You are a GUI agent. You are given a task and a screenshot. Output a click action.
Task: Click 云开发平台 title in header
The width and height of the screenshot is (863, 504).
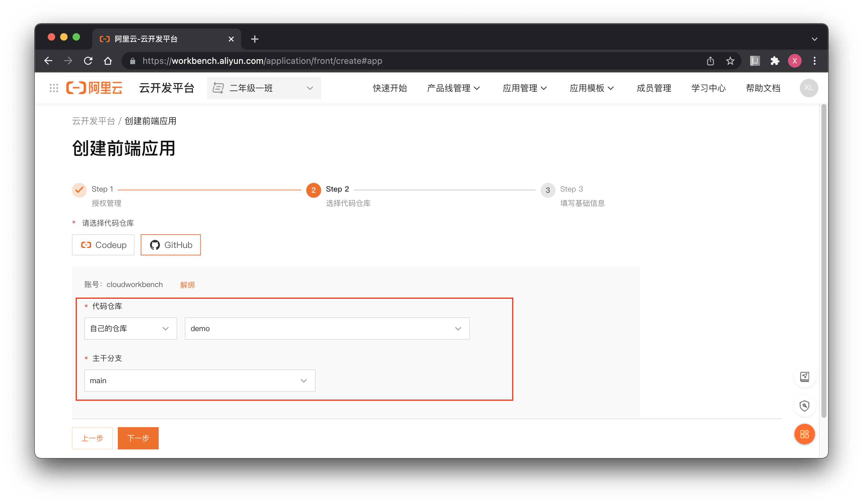[x=167, y=88]
